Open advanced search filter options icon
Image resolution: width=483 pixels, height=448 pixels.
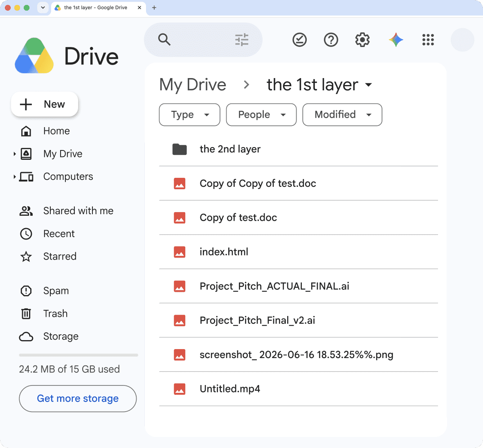[241, 40]
